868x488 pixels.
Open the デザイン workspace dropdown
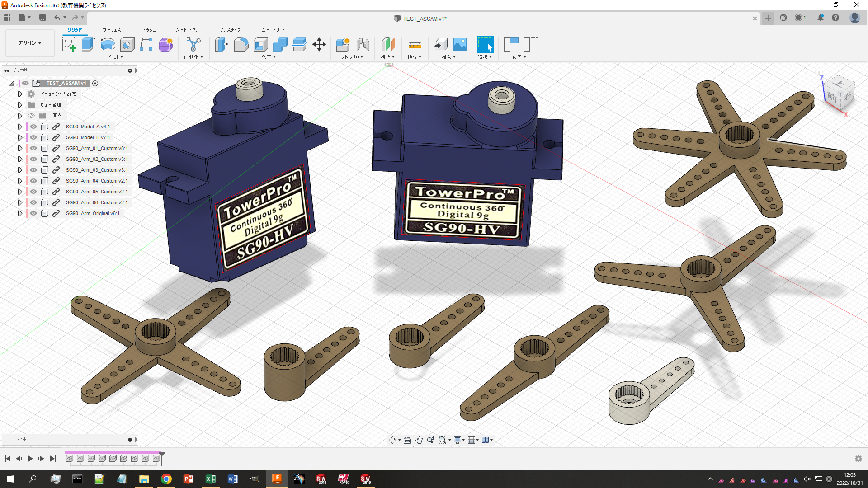[30, 43]
